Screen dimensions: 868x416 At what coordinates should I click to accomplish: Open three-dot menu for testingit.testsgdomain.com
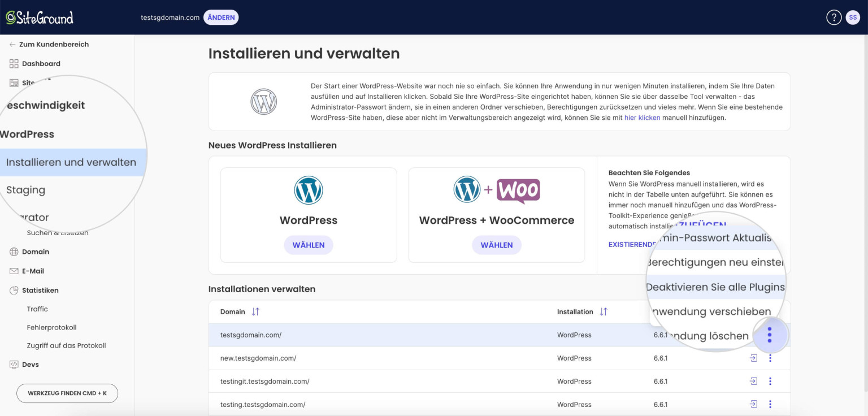(x=770, y=382)
